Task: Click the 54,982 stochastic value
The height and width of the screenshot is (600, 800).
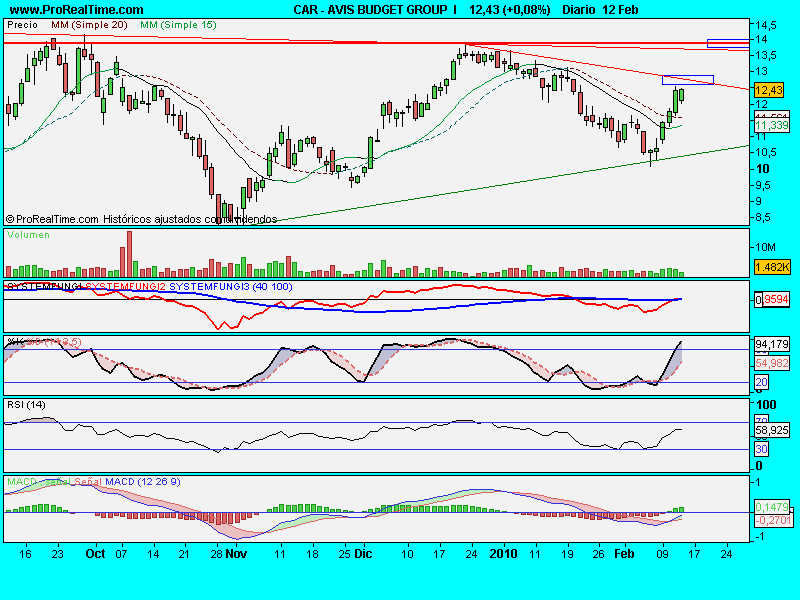Action: [x=772, y=363]
